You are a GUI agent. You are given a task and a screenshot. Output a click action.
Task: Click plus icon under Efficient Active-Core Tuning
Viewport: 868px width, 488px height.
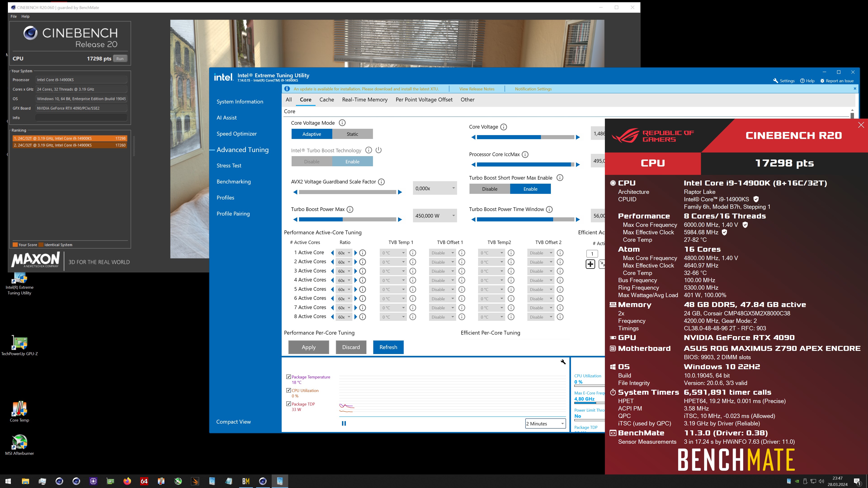click(590, 264)
